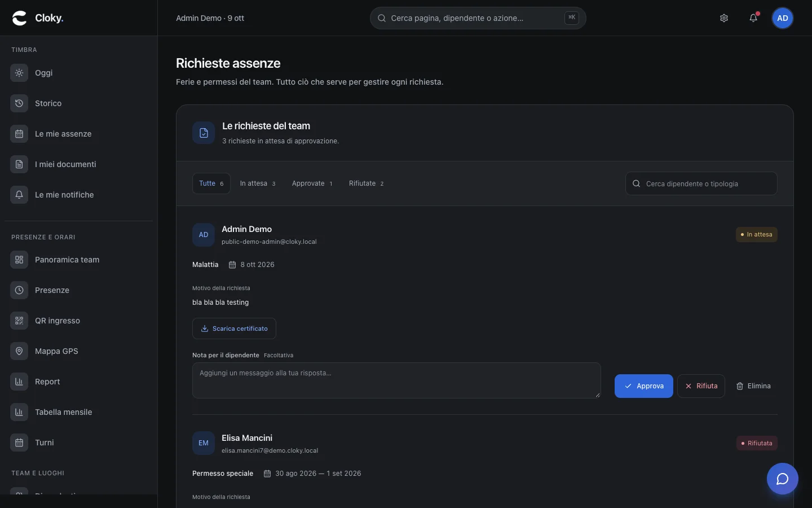The width and height of the screenshot is (812, 508).
Task: Download certificate via Scarica certificato
Action: pos(234,329)
